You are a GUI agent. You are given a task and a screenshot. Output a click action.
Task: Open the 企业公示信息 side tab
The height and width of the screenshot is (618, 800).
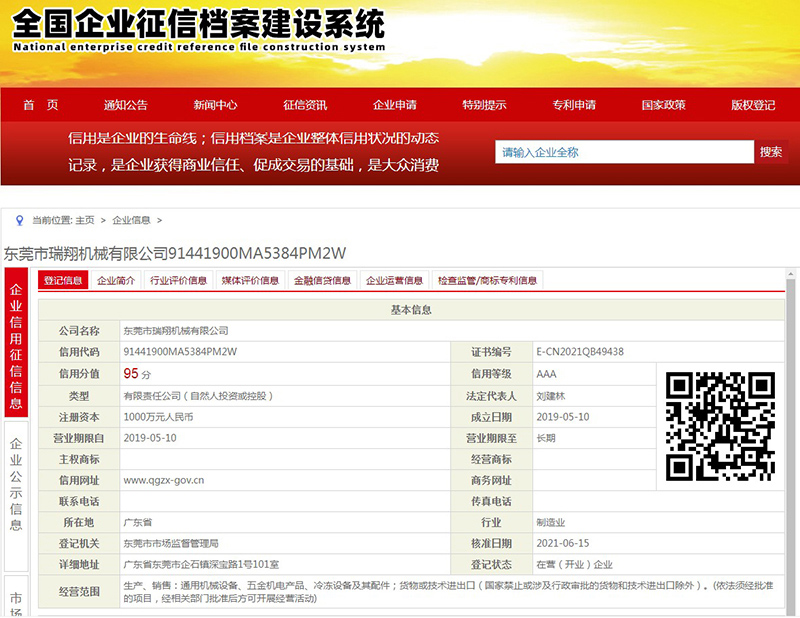(x=16, y=490)
